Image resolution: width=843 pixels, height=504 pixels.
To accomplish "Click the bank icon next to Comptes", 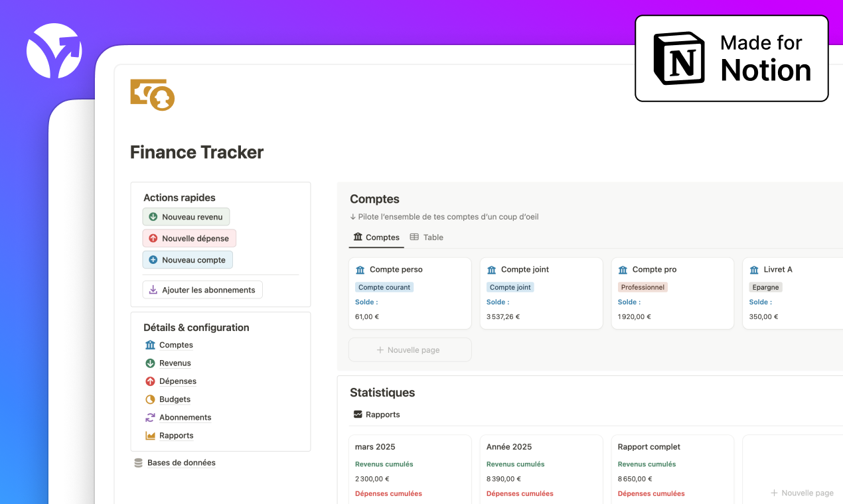I will 149,345.
